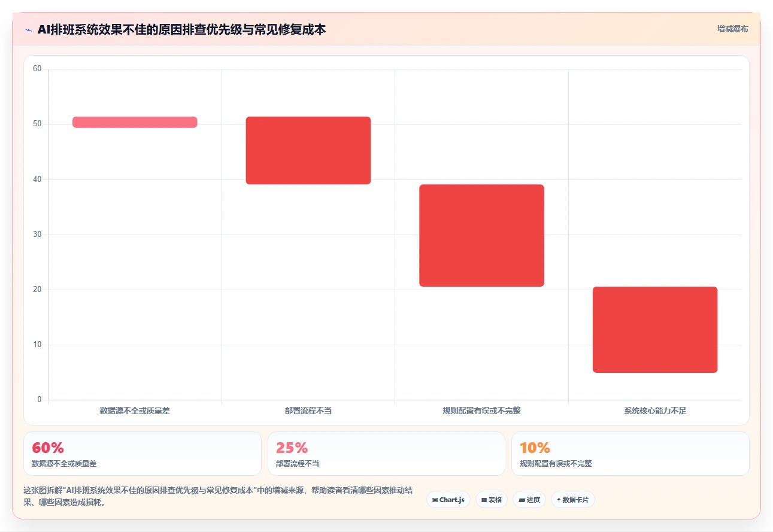Viewport: 773px width, 532px height.
Task: Select the Chart.js tag chip
Action: (448, 500)
